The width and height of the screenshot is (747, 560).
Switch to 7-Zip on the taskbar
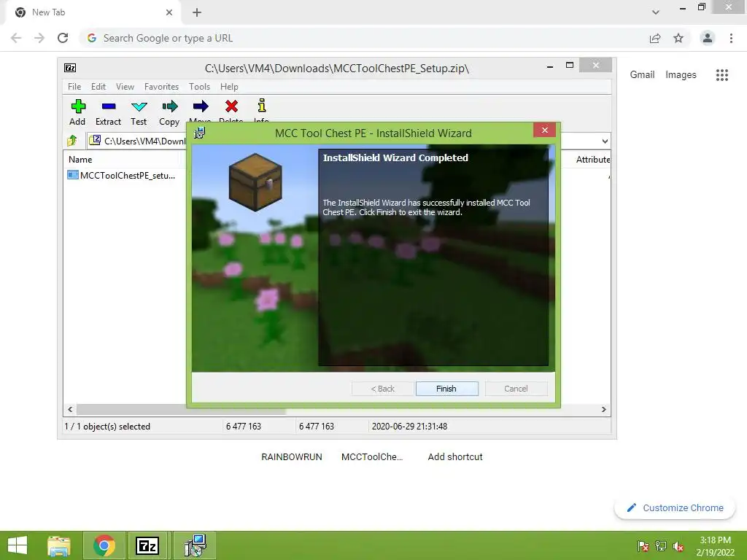pos(147,545)
